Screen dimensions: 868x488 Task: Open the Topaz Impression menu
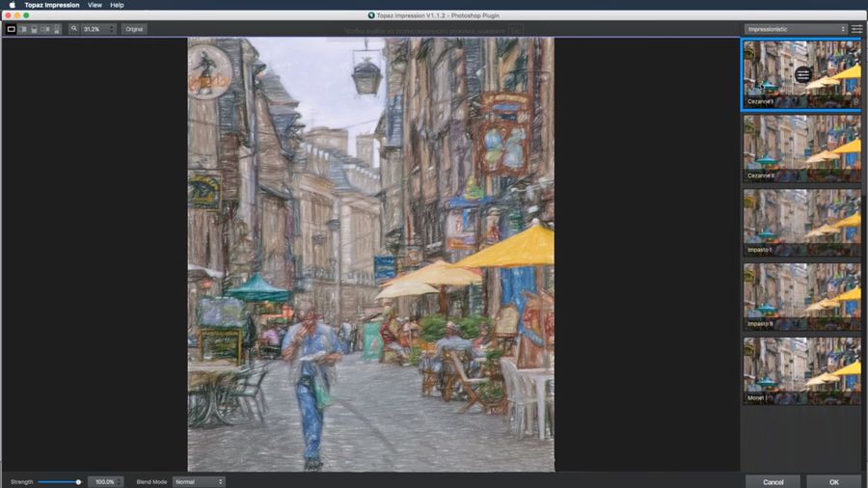(x=52, y=5)
